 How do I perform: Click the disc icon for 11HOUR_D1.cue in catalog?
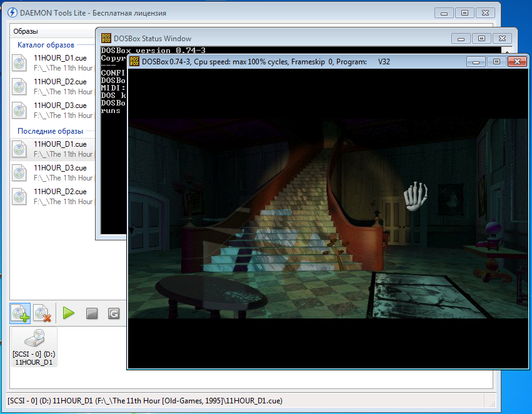[19, 63]
